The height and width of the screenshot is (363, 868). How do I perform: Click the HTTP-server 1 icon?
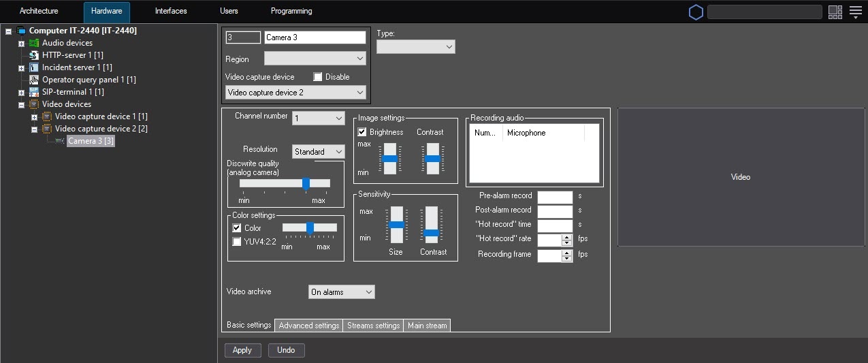pyautogui.click(x=34, y=55)
